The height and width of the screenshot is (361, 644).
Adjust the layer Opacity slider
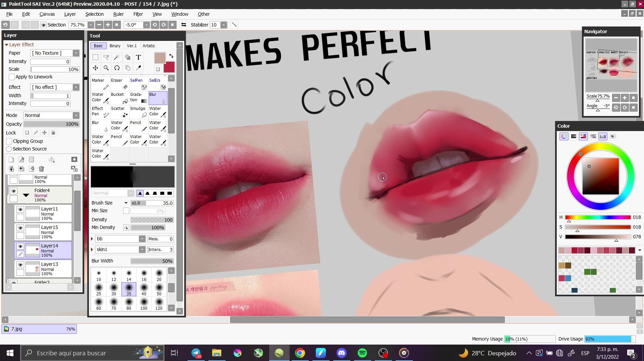point(51,124)
